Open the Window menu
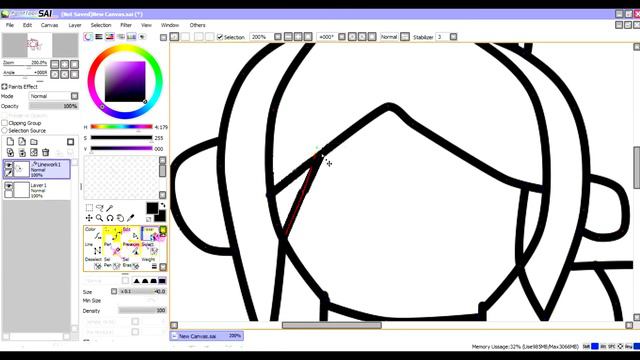Image resolution: width=640 pixels, height=360 pixels. click(x=170, y=25)
